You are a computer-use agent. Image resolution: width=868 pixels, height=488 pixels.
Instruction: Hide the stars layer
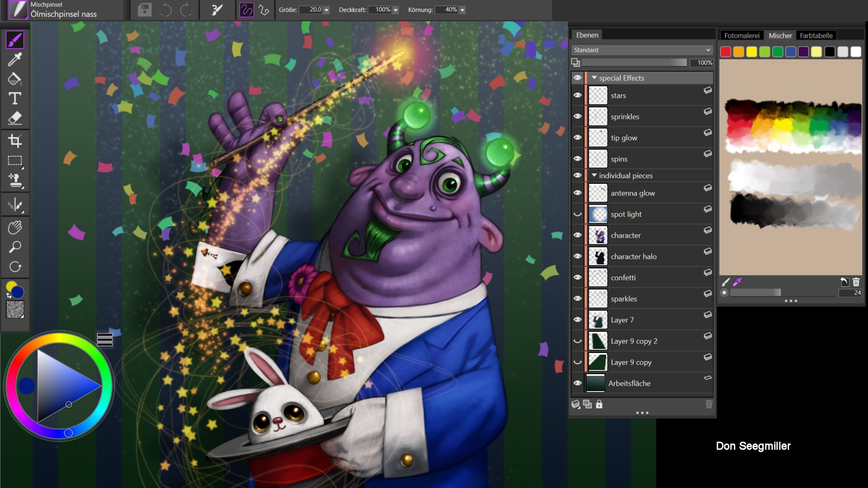pyautogui.click(x=577, y=95)
